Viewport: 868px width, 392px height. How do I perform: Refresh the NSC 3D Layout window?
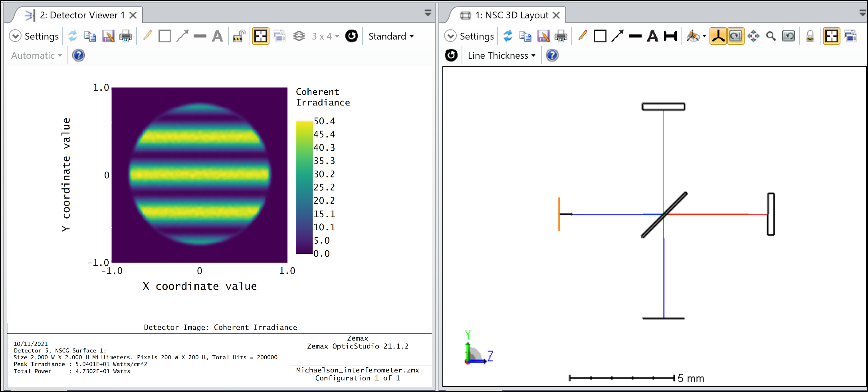508,36
